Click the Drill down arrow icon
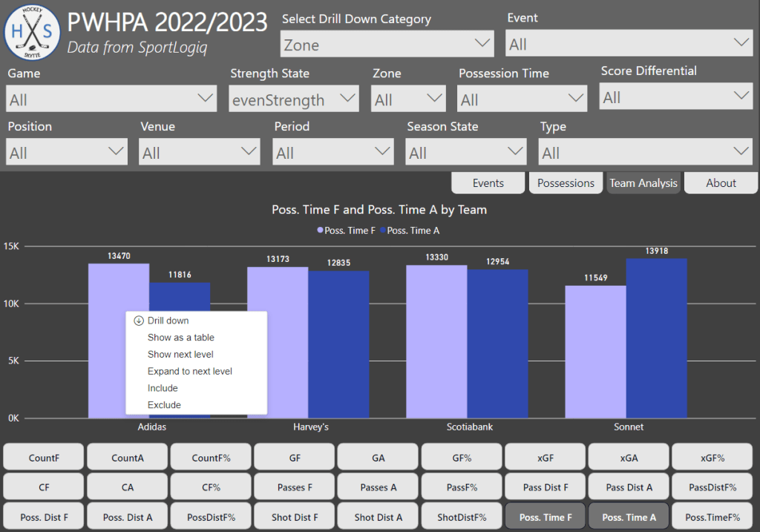The width and height of the screenshot is (760, 532). pyautogui.click(x=138, y=321)
